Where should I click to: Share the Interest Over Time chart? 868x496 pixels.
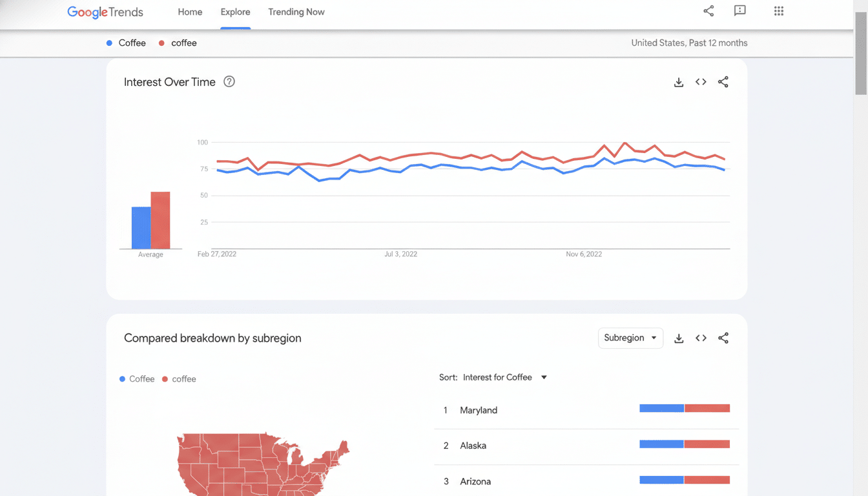point(723,82)
